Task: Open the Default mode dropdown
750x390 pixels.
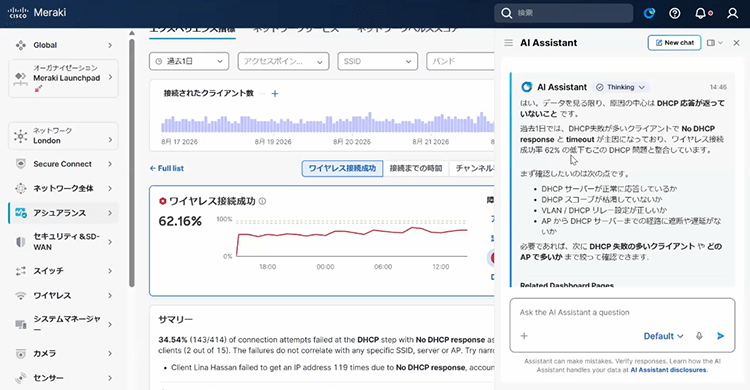Action: pos(663,336)
